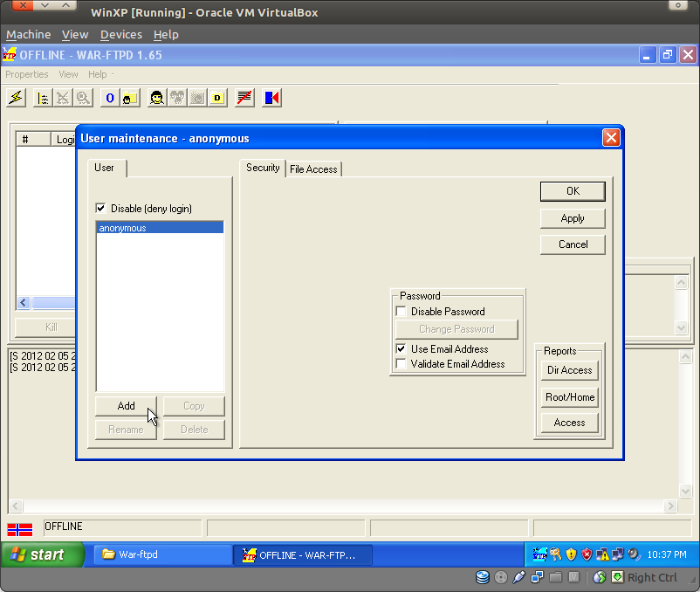The width and height of the screenshot is (700, 592).
Task: Click the VirtualBox optical disc indicator icon
Action: click(501, 577)
